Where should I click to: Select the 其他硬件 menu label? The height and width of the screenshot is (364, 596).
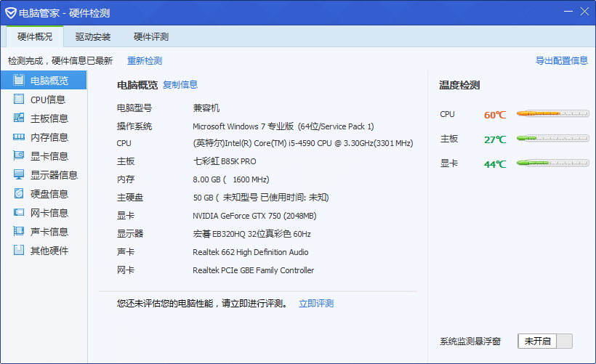pyautogui.click(x=49, y=251)
